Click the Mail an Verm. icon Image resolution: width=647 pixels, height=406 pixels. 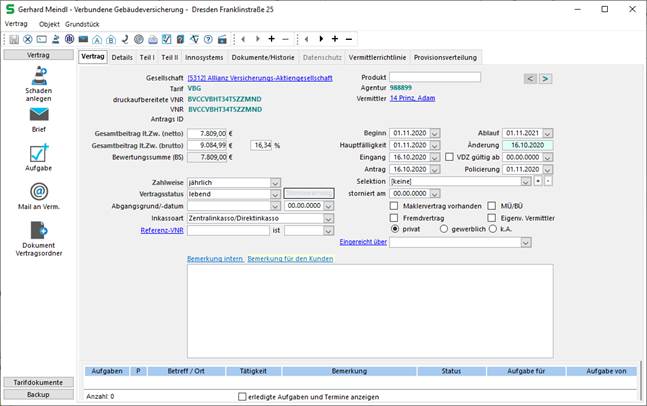tap(38, 193)
